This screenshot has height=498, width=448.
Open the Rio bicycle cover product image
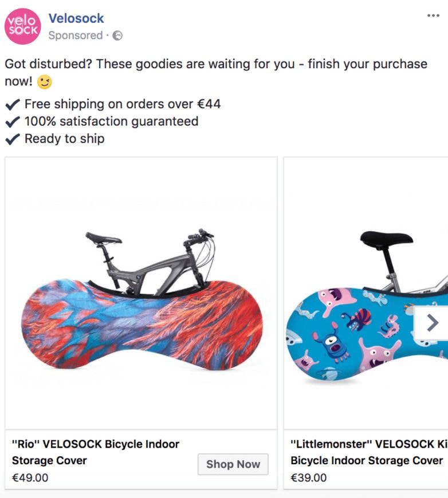click(141, 293)
